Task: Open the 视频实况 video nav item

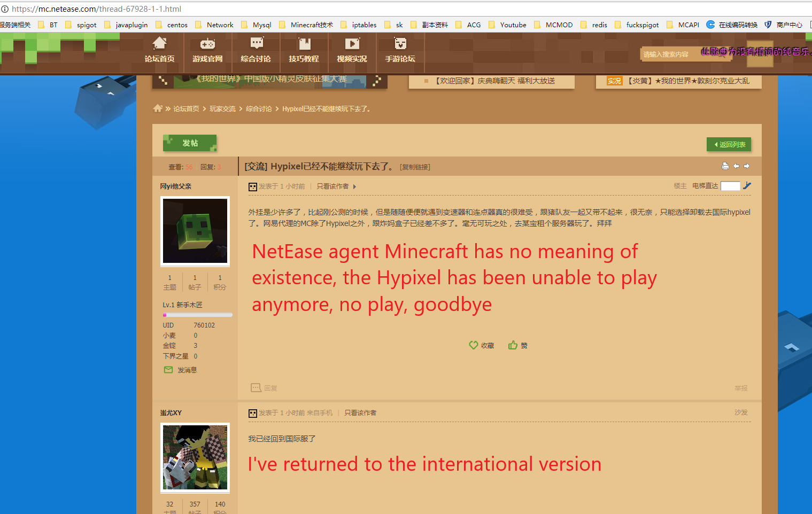Action: click(x=352, y=50)
